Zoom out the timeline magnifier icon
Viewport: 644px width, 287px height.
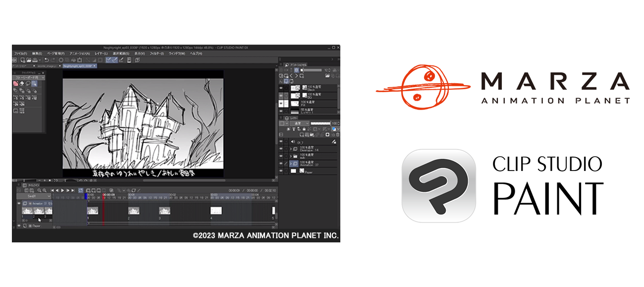pyautogui.click(x=39, y=190)
